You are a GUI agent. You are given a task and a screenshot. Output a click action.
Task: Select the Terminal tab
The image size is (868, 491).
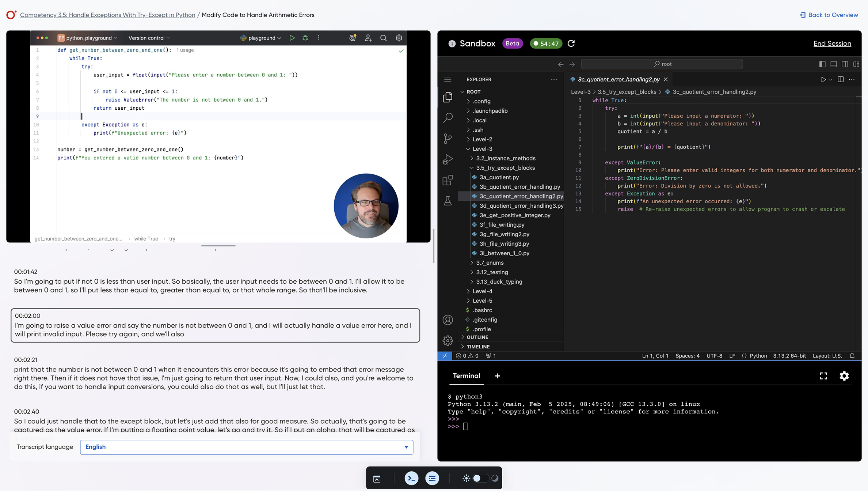[x=466, y=376]
